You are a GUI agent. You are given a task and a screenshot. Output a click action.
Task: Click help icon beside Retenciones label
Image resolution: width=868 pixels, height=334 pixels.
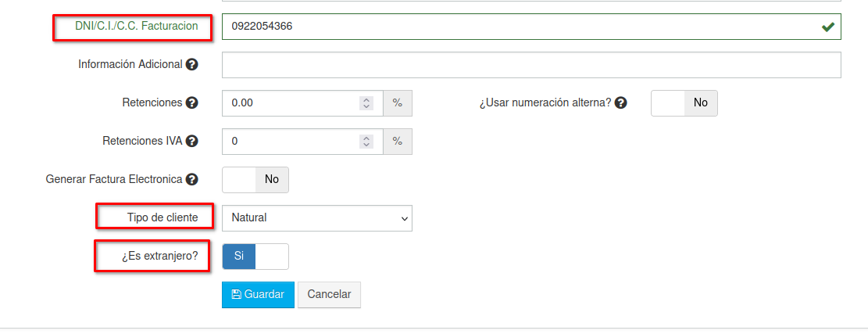pos(191,103)
